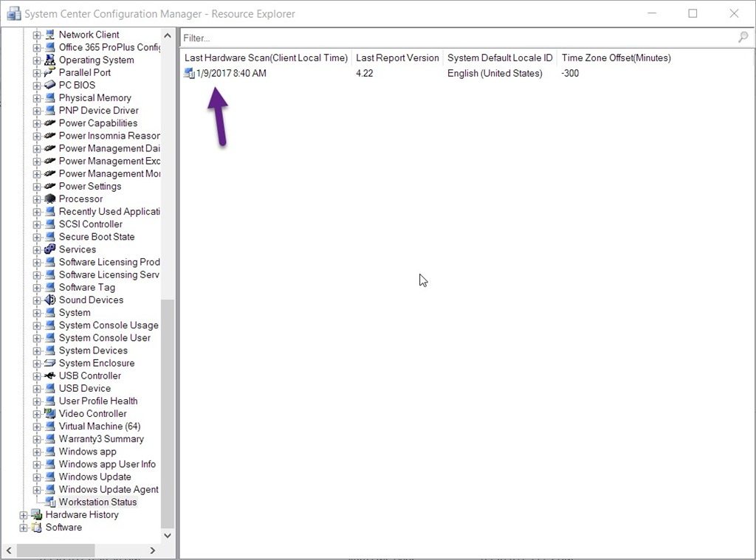Click the Physical Memory node icon
Image resolution: width=756 pixels, height=560 pixels.
(49, 98)
